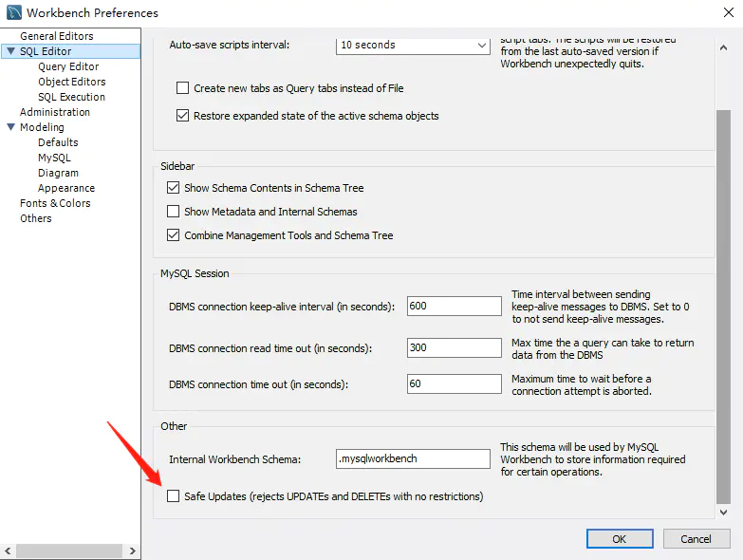Click the vertical scrollbar thumb of settings pane
The image size is (743, 560).
coord(724,307)
